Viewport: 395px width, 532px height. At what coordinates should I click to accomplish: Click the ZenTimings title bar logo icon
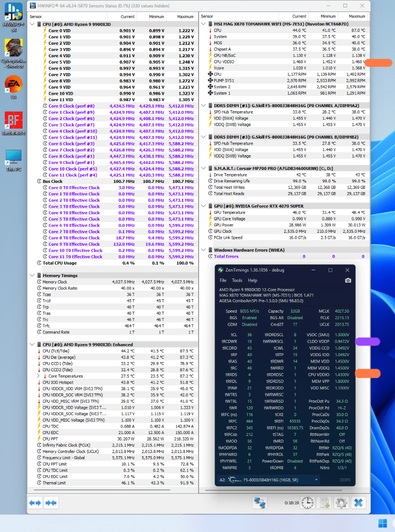(221, 270)
